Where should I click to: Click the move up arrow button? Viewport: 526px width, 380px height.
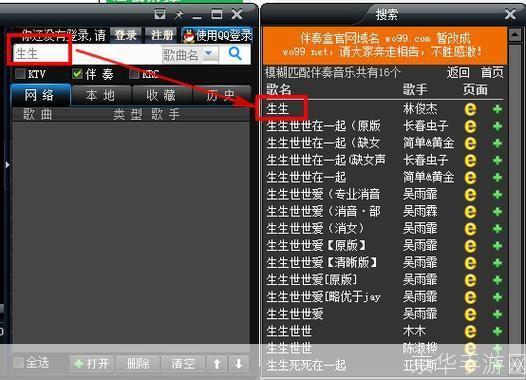pos(217,363)
